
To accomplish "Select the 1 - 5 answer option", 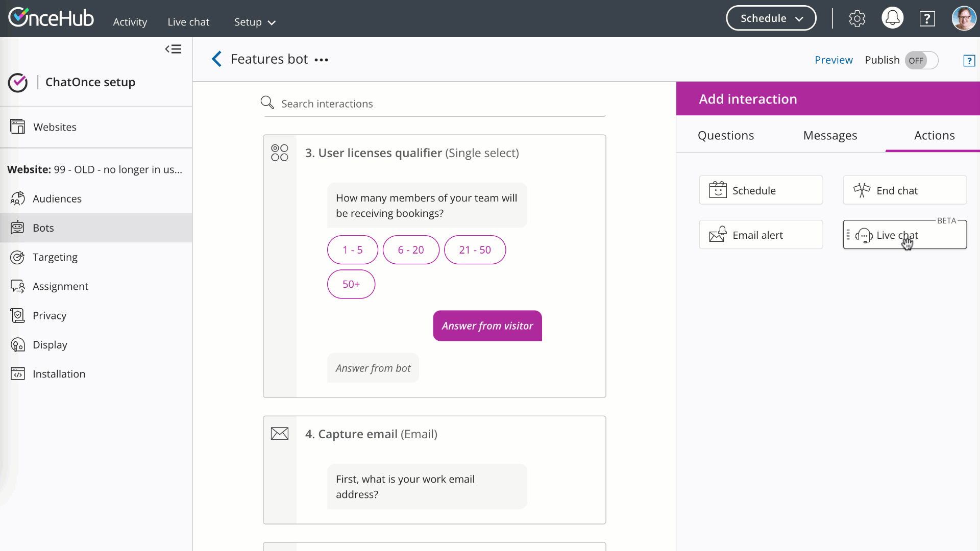I will coord(352,250).
